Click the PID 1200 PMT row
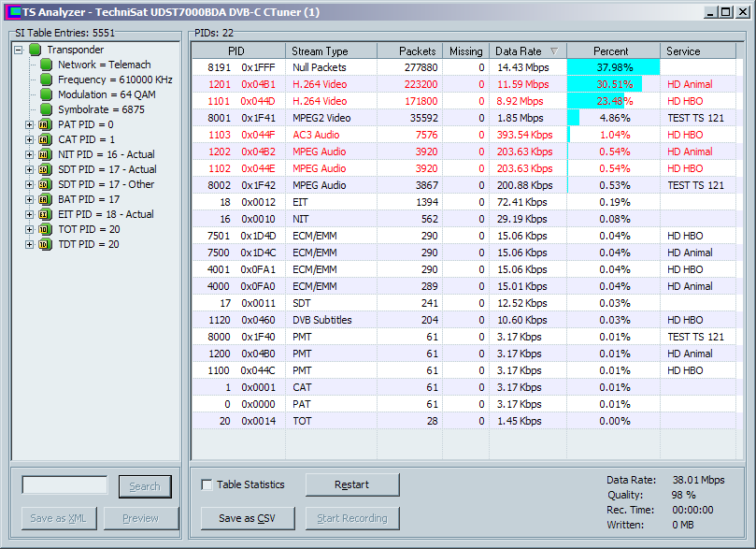The width and height of the screenshot is (756, 549). click(464, 354)
